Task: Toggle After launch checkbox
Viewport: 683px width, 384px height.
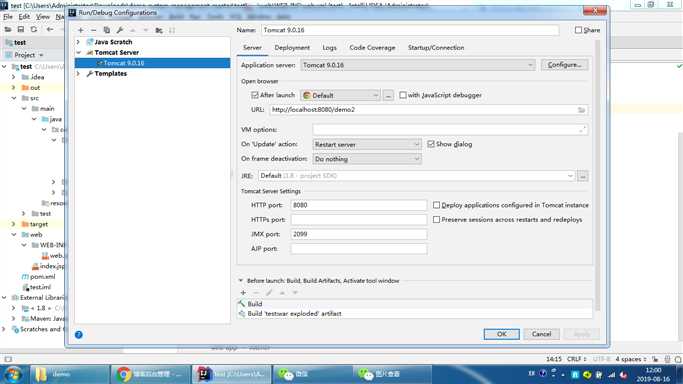Action: pyautogui.click(x=255, y=95)
